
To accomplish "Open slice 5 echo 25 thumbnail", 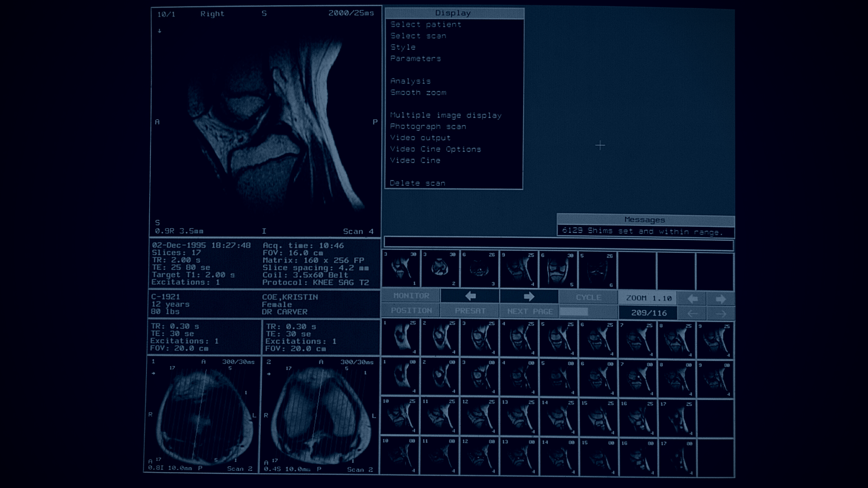I will click(558, 339).
